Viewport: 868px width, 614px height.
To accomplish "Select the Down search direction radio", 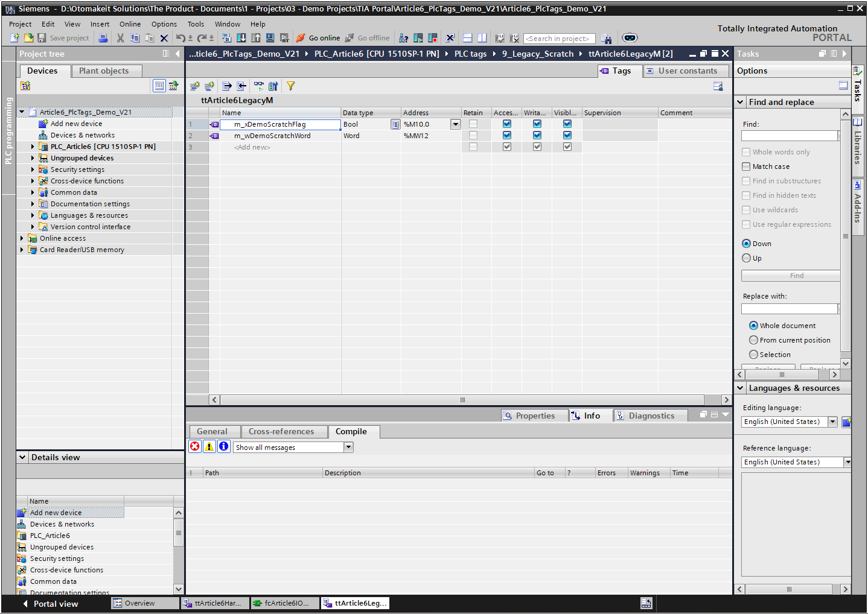I will [x=747, y=244].
